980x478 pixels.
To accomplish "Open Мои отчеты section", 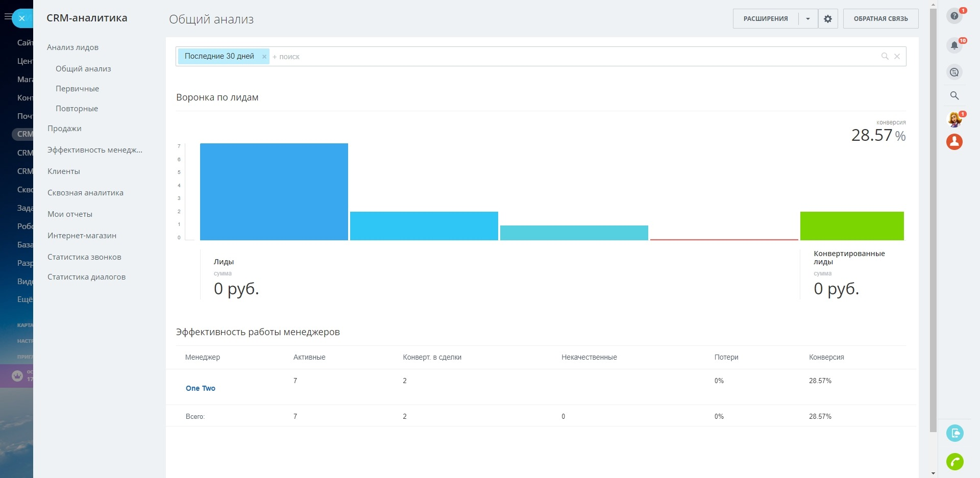I will tap(70, 214).
